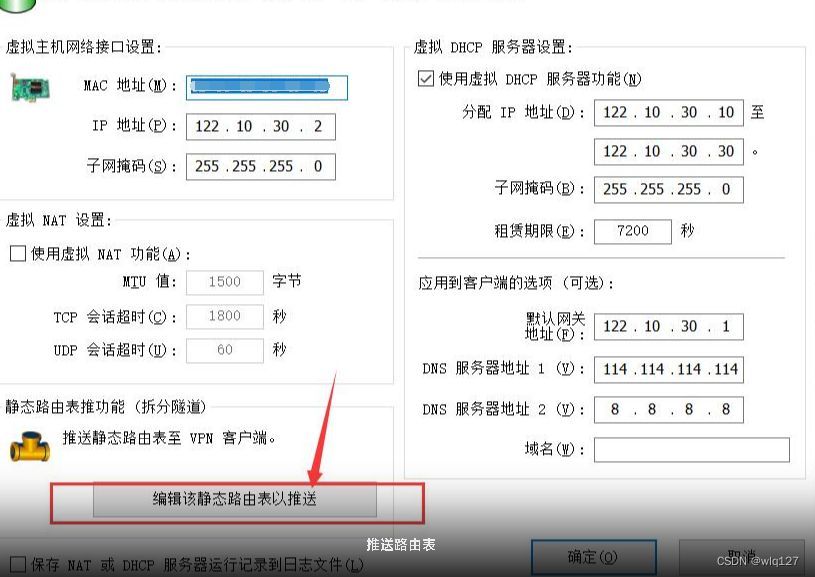The width and height of the screenshot is (815, 577).
Task: Click the 虚拟 NAT 设置 heading
Action: [58, 220]
